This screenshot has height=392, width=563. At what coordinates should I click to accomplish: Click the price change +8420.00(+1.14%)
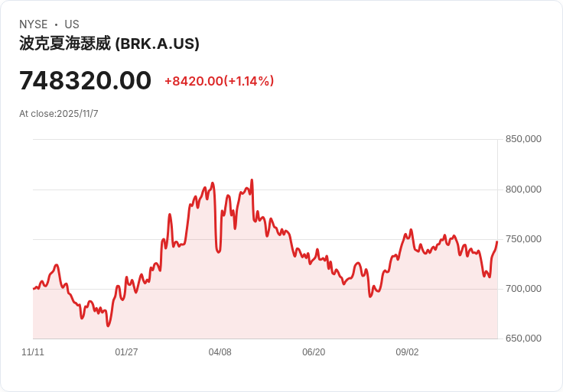[219, 81]
